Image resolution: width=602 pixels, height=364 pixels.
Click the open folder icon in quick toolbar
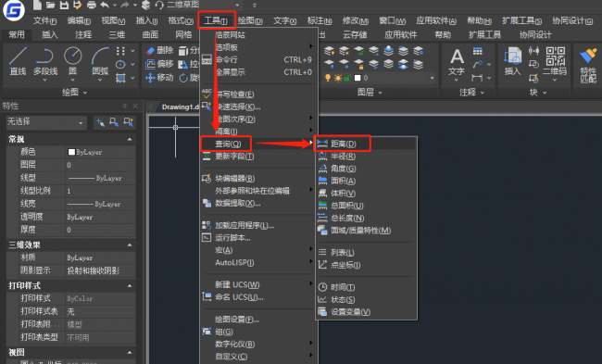[x=50, y=5]
